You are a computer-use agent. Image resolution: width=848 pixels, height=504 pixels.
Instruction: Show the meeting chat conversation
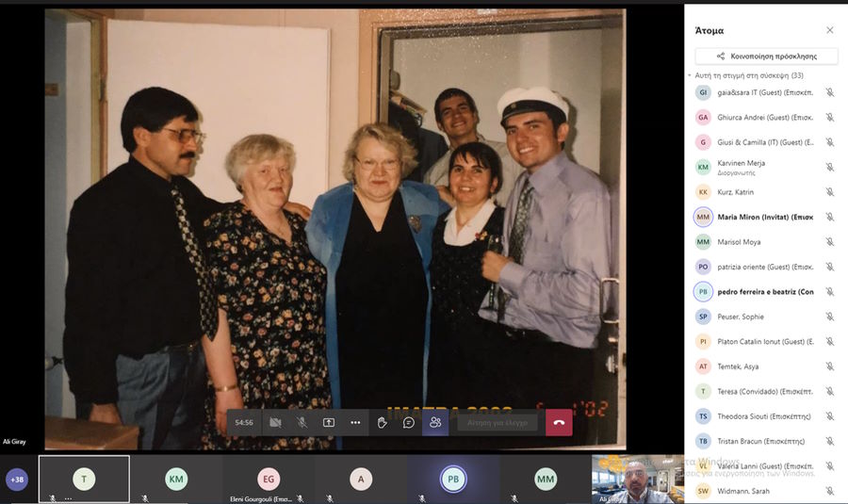(x=409, y=423)
